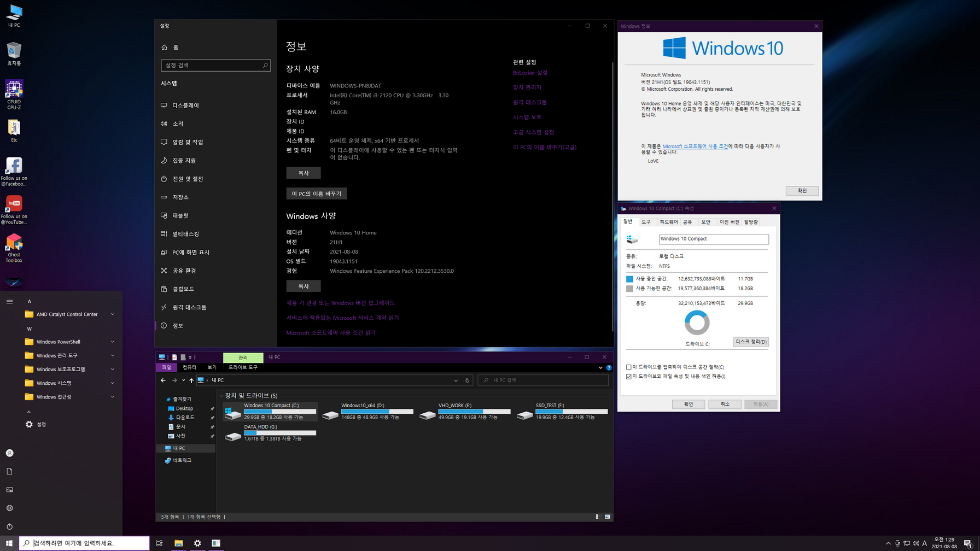980x551 pixels.
Task: Select 저장소 in Settings sidebar
Action: tap(215, 197)
